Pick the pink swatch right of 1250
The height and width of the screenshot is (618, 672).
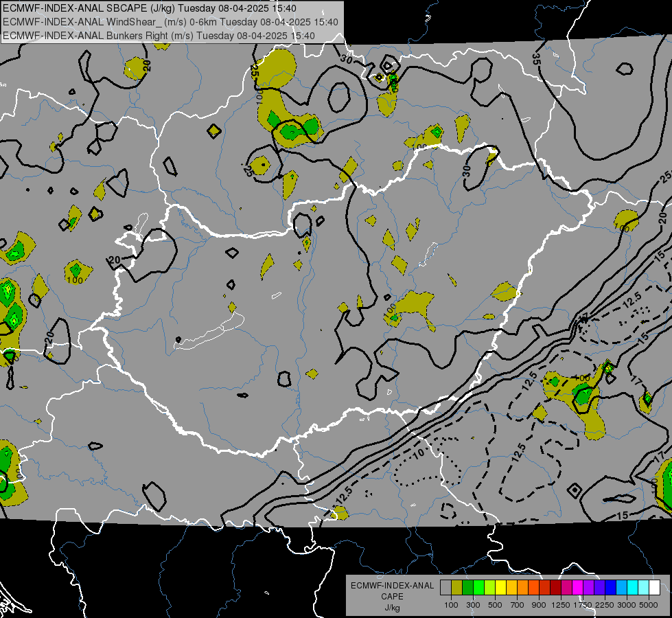[x=566, y=587]
